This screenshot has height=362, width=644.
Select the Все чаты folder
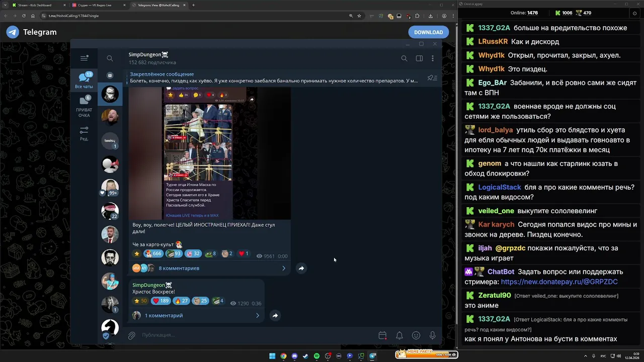coord(84,80)
